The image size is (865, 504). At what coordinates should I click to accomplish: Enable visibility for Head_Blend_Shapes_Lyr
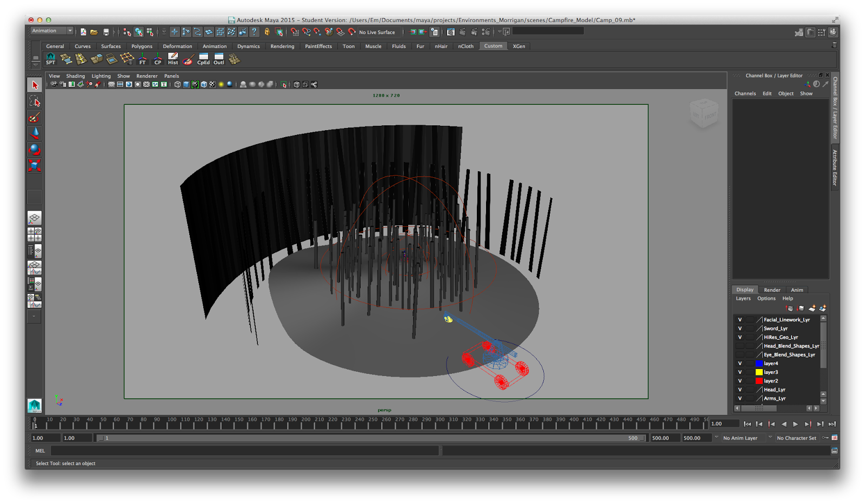pos(740,346)
